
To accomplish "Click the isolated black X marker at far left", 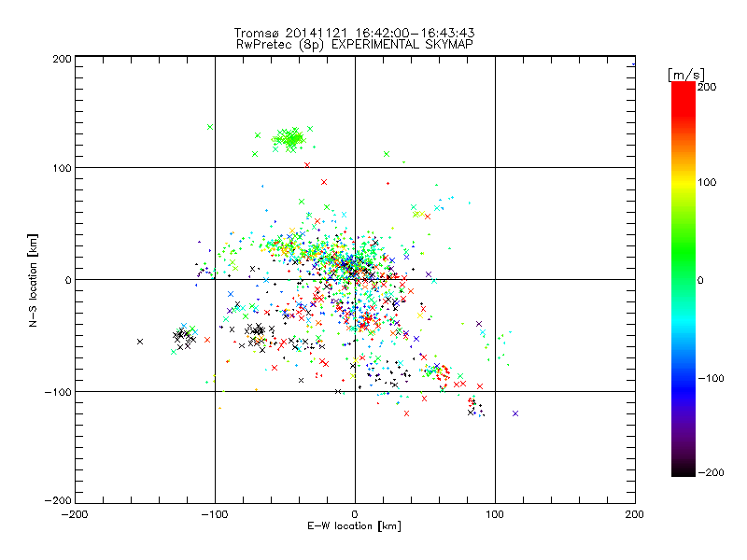I will [x=139, y=342].
